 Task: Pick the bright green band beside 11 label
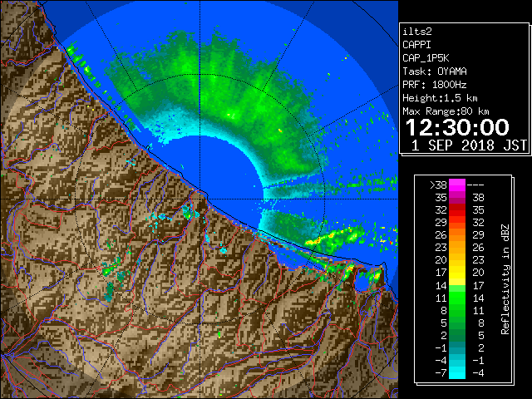point(457,298)
